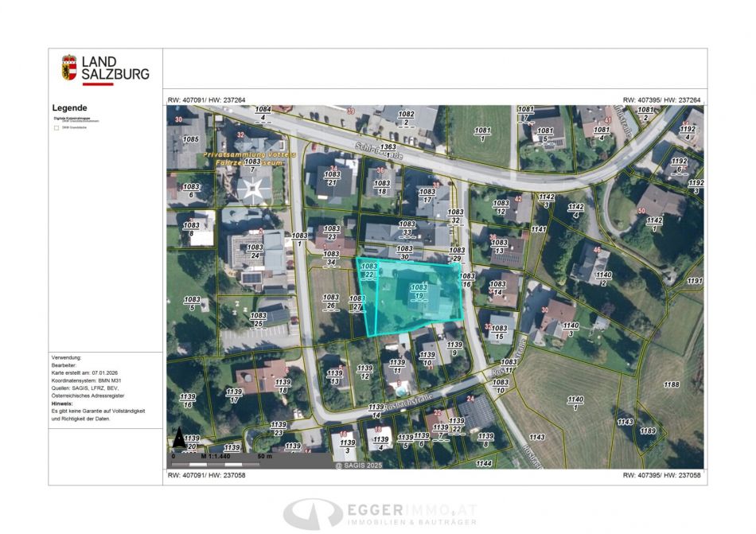This screenshot has width=756, height=534.
Task: Click the Legende heading
Action: click(69, 107)
